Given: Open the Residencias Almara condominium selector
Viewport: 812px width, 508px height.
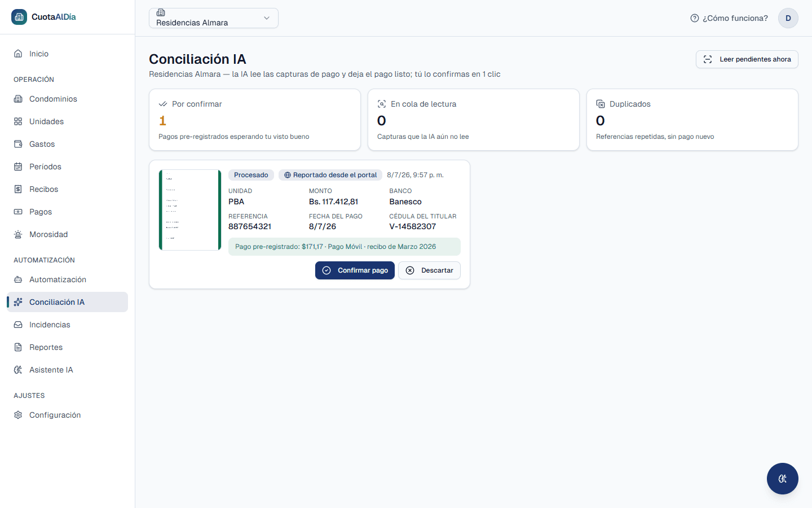Looking at the screenshot, I should pyautogui.click(x=214, y=18).
